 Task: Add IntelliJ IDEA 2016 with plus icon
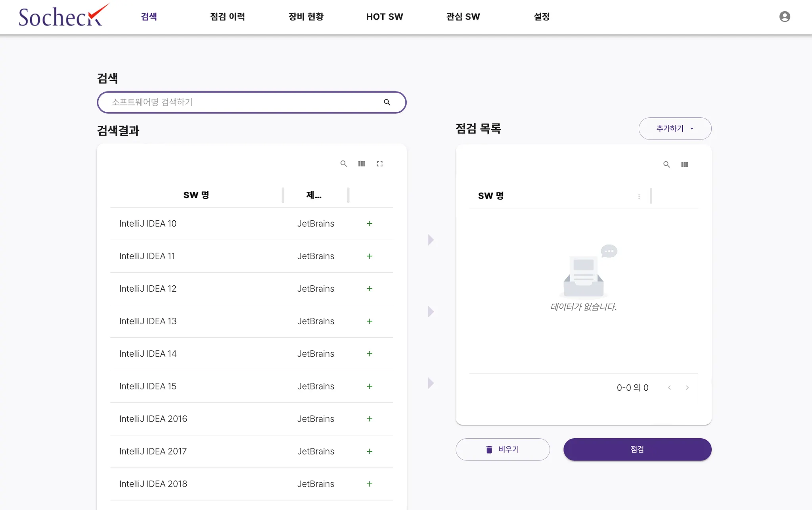(x=370, y=419)
